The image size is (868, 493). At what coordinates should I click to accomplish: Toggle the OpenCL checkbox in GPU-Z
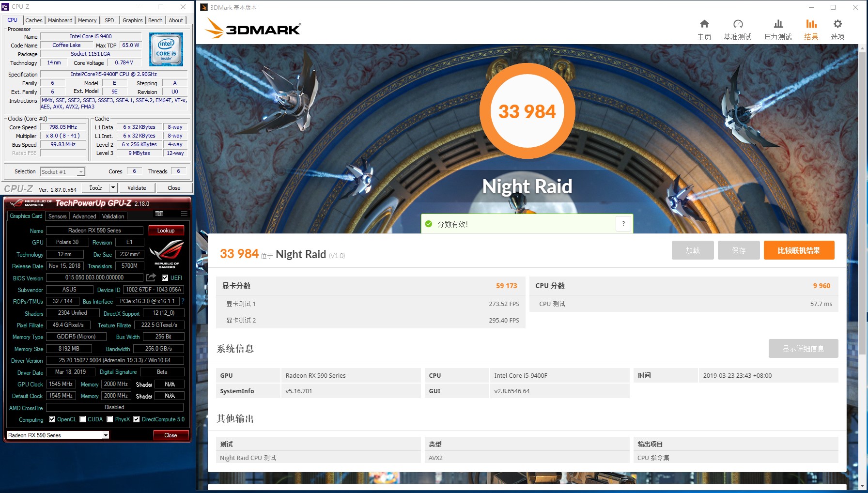pos(52,419)
